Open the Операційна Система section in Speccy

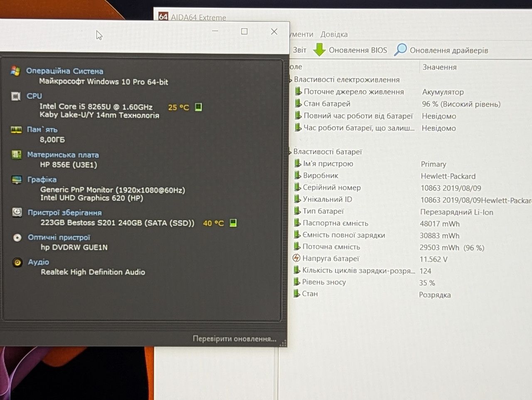click(65, 71)
